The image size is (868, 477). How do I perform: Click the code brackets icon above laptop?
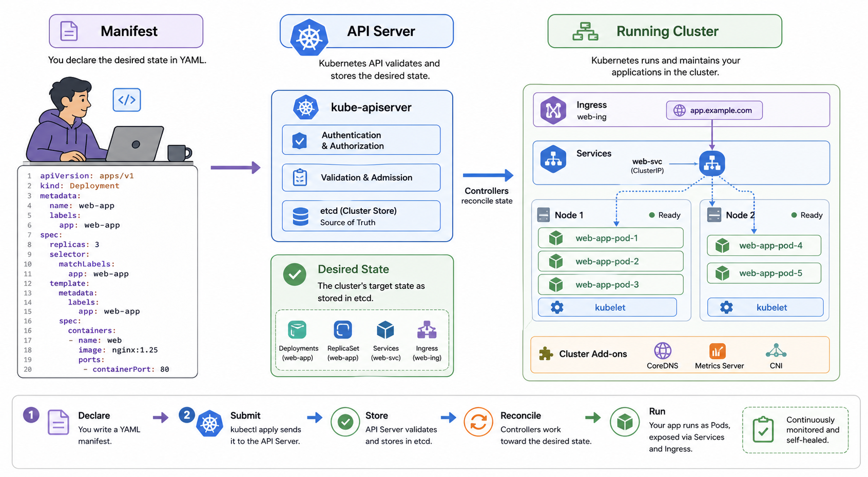click(x=127, y=100)
